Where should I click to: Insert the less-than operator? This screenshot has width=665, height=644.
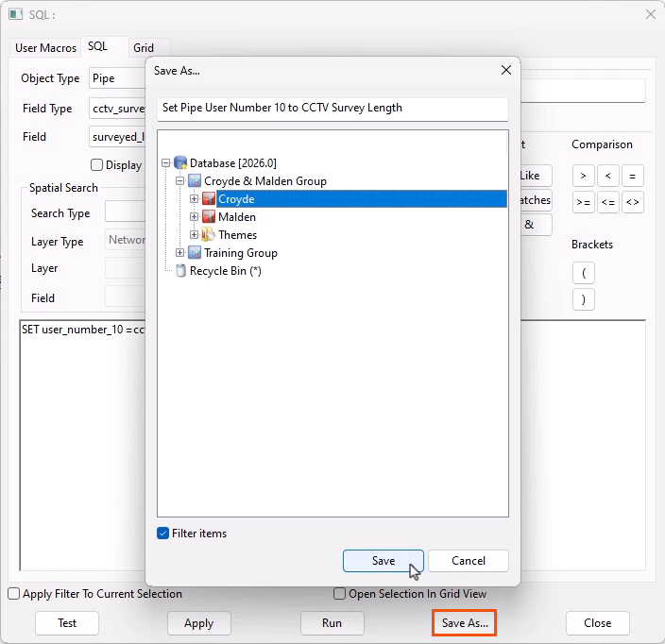coord(607,176)
